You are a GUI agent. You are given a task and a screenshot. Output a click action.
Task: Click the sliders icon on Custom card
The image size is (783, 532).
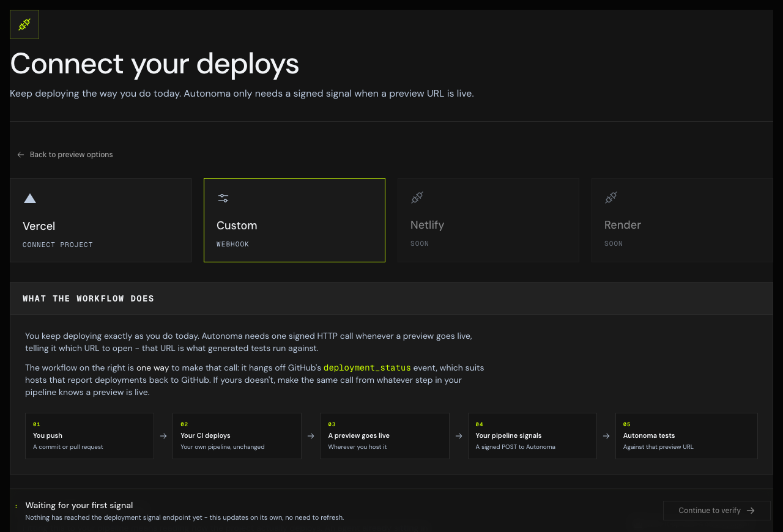pyautogui.click(x=223, y=198)
